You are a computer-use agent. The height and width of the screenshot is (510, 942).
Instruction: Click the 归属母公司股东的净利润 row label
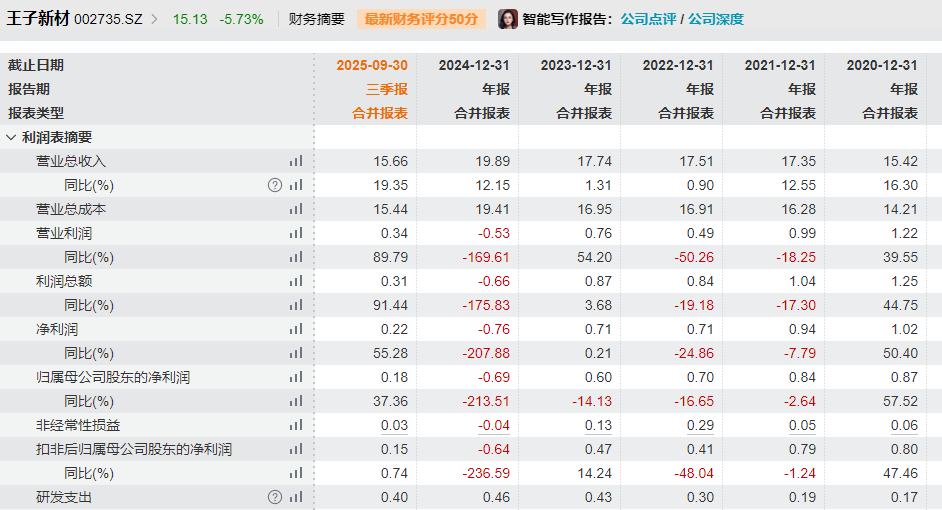point(113,377)
